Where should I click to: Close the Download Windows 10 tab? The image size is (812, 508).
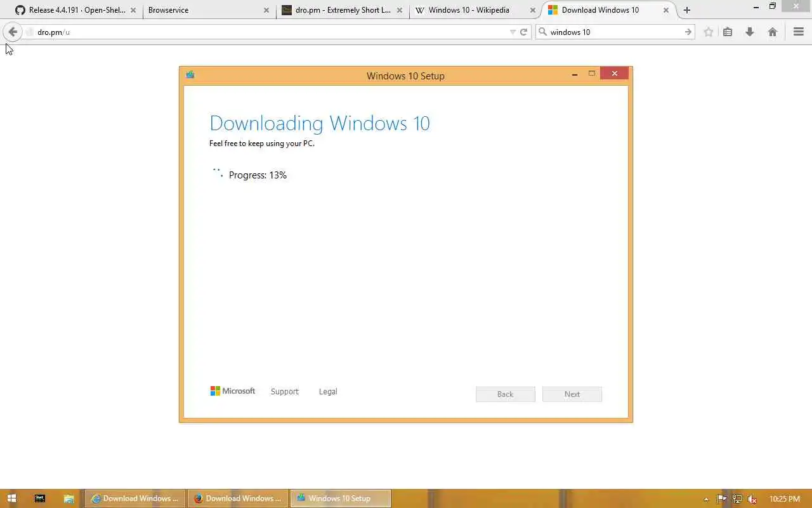(666, 10)
